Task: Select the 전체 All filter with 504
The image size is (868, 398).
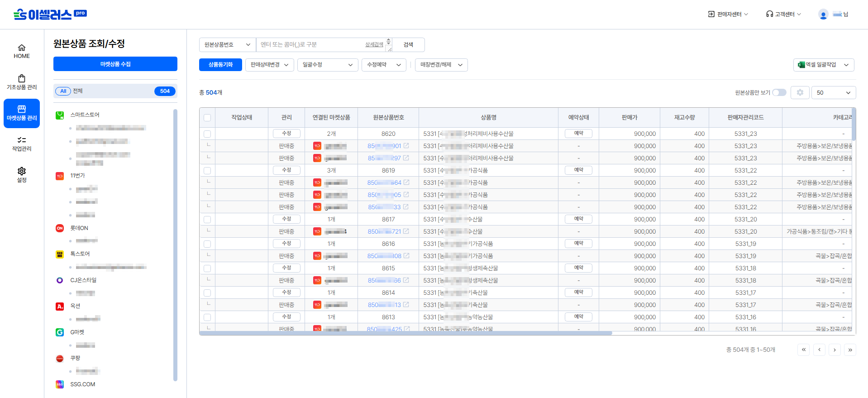Action: coord(115,91)
